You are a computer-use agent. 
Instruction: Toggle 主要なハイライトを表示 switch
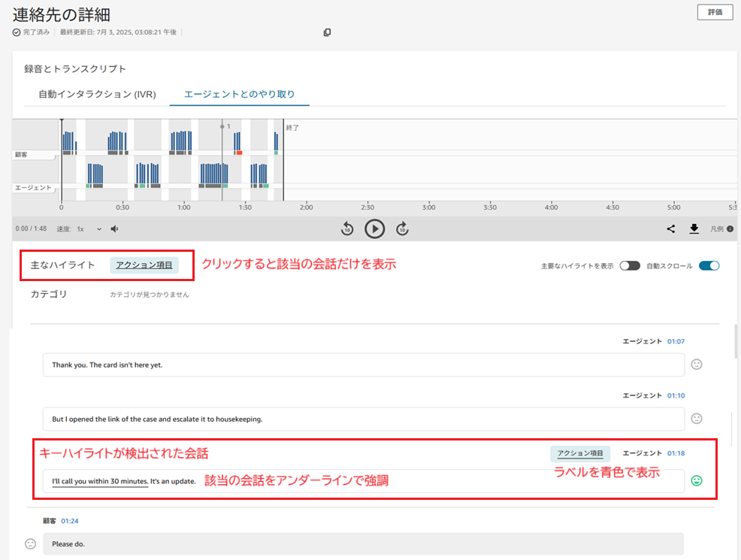click(x=630, y=265)
